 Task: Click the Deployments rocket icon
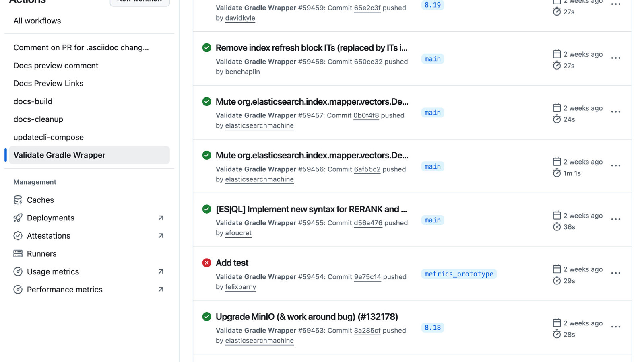pyautogui.click(x=18, y=218)
